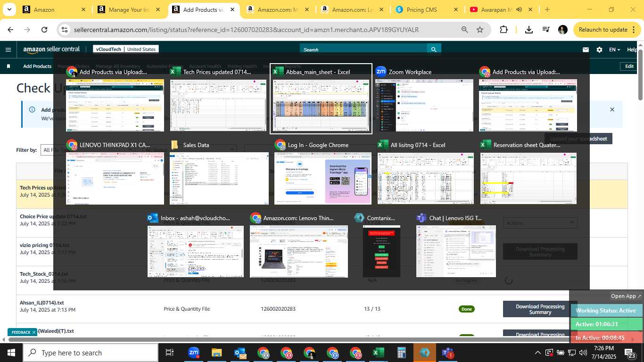Open the Seller Central mail messages icon
644x362 pixels.
pos(586,49)
